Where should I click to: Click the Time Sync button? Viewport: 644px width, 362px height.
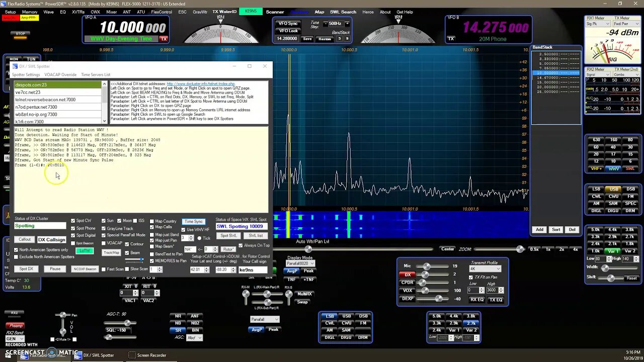[194, 222]
